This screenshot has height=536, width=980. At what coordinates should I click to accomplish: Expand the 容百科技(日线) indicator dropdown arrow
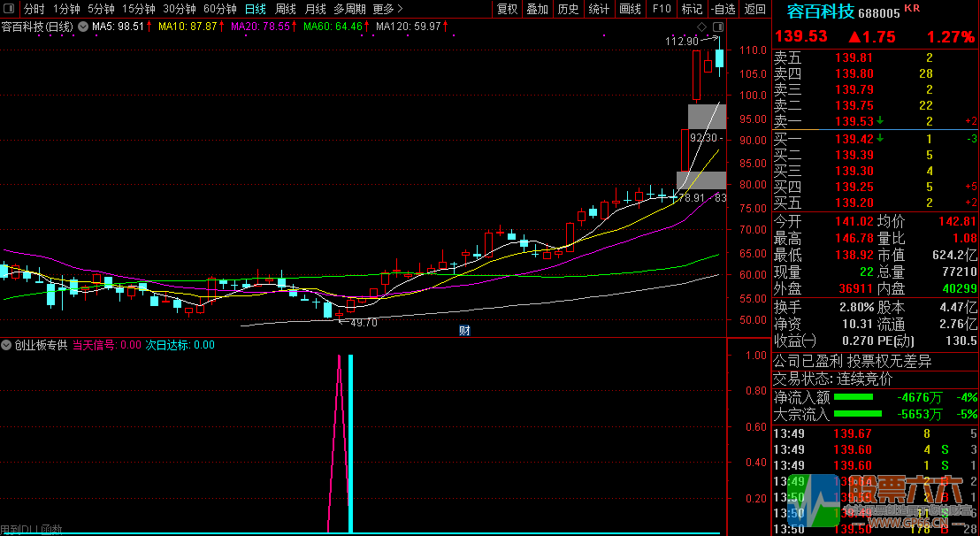pyautogui.click(x=83, y=27)
